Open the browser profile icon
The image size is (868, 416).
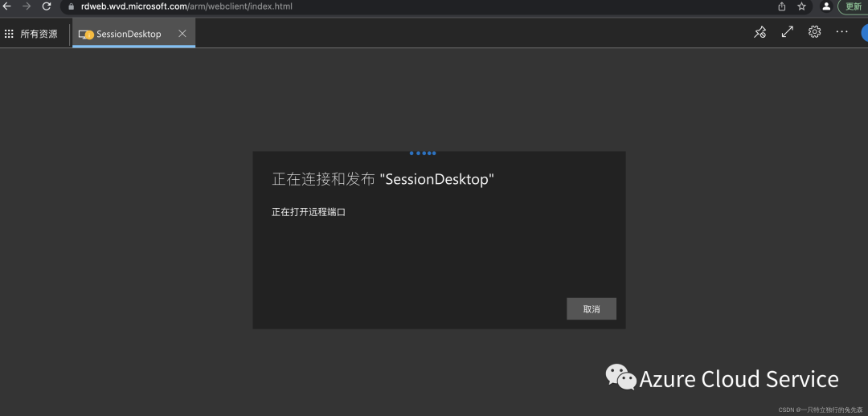click(826, 6)
